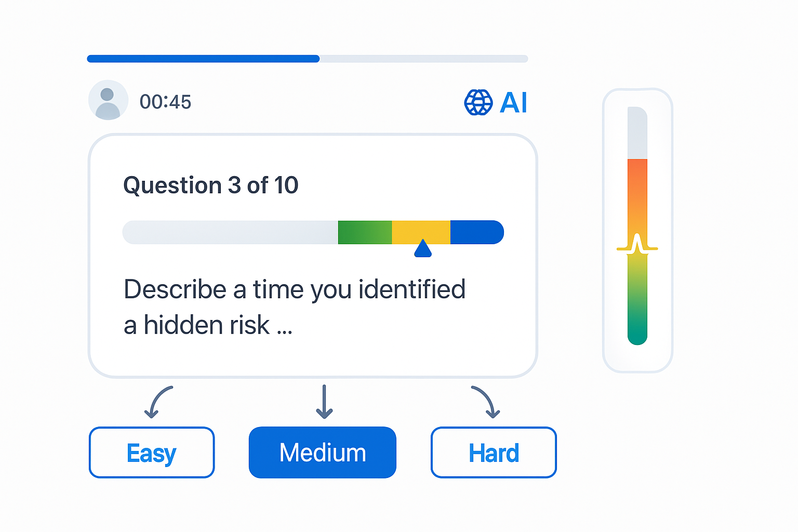Select the Medium difficulty button
This screenshot has height=532, width=798.
click(x=323, y=453)
